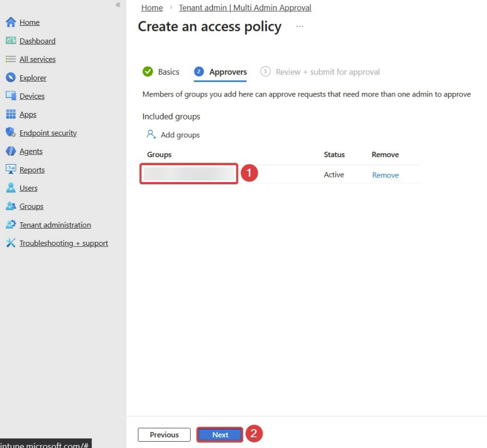Click Add groups to include approvers
This screenshot has height=448, width=487.
(179, 134)
